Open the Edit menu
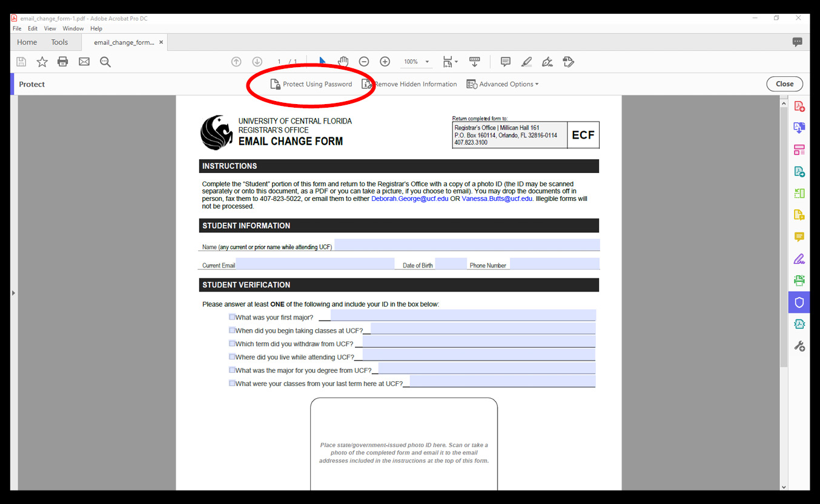Viewport: 820px width, 504px height. [33, 28]
